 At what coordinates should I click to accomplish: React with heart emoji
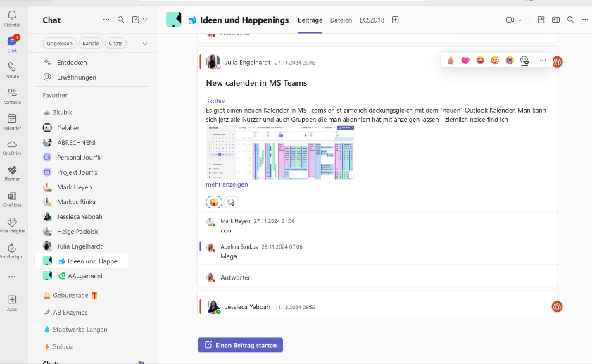[465, 61]
